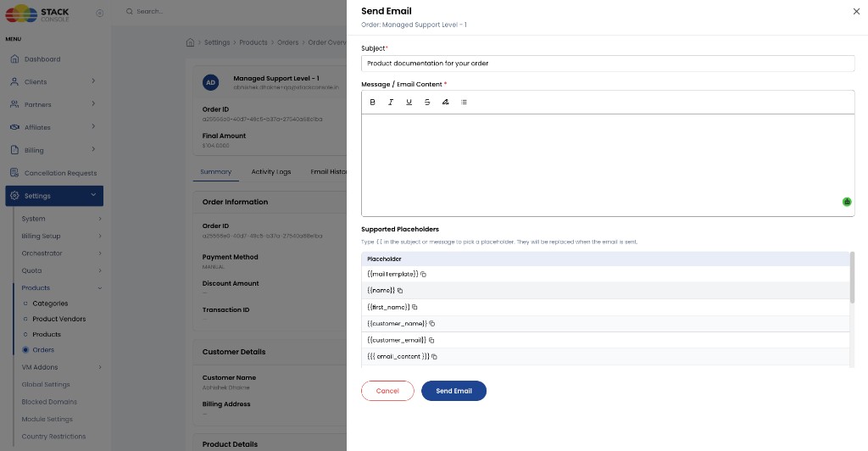Copy the {{mailtemplate}} placeholder
868x451 pixels.
coord(424,275)
